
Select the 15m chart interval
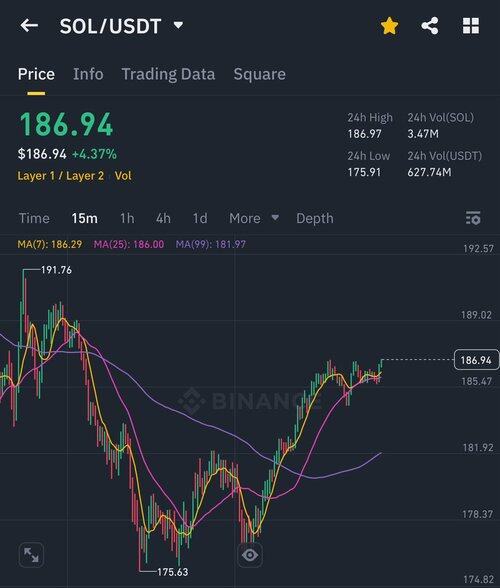85,218
